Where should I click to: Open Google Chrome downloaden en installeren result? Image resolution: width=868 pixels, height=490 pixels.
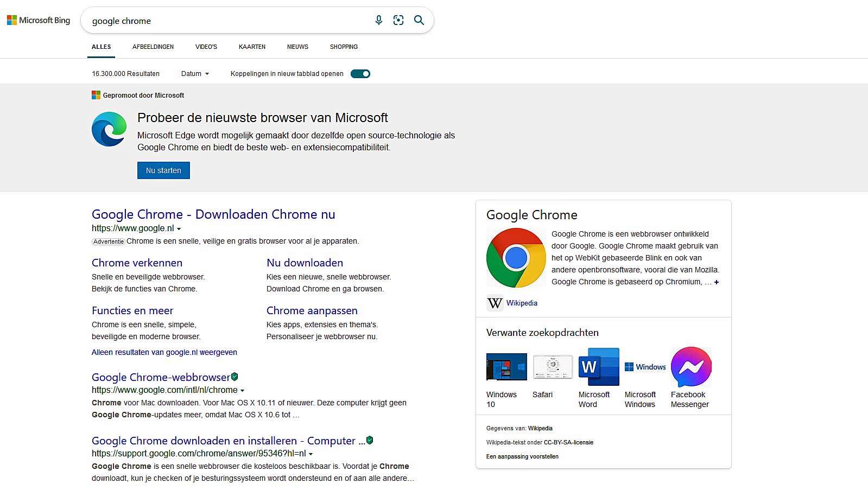click(x=228, y=441)
